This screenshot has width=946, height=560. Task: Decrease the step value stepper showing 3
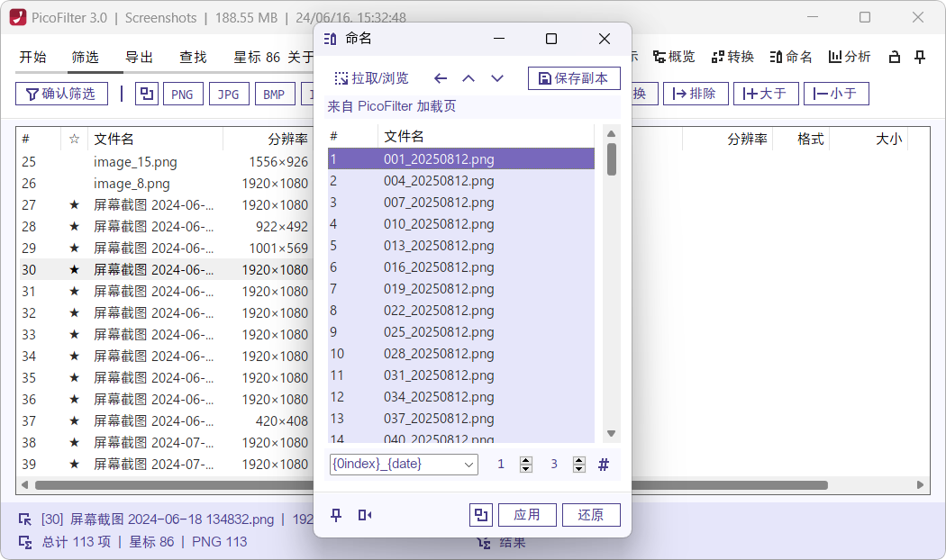(579, 468)
